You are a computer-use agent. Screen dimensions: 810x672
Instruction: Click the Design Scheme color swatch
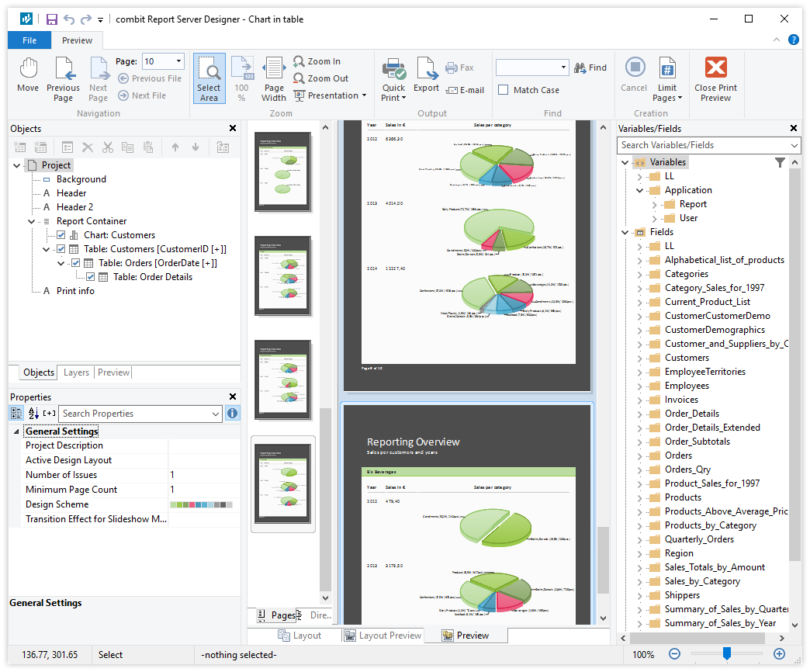202,504
